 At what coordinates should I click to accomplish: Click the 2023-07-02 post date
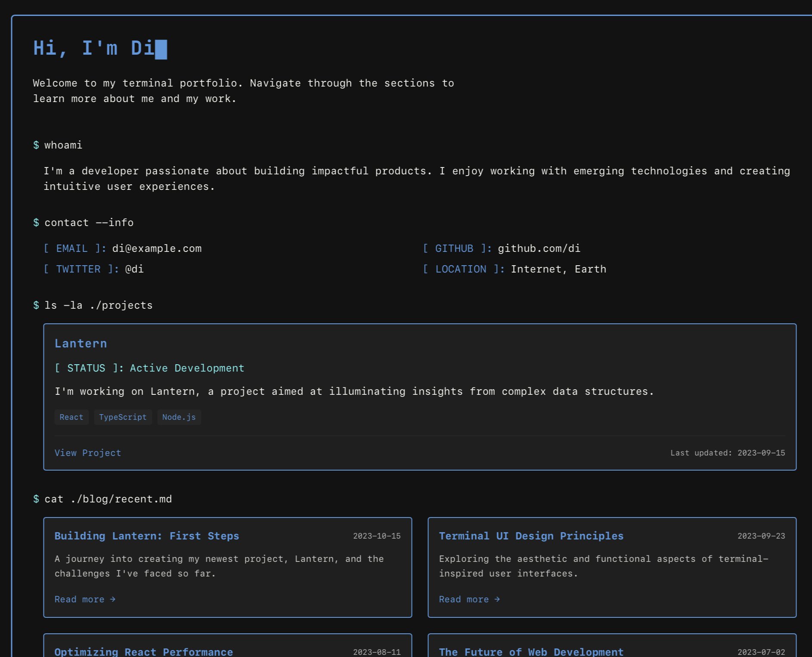tap(761, 652)
